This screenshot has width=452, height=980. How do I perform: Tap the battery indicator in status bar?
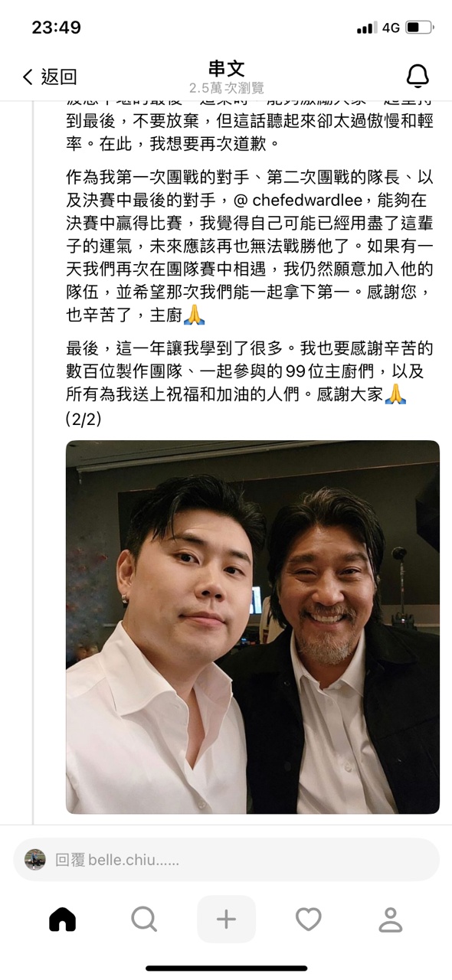tap(420, 28)
